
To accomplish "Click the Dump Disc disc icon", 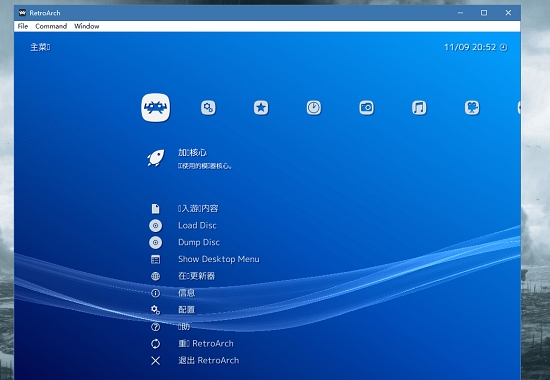I will 155,242.
